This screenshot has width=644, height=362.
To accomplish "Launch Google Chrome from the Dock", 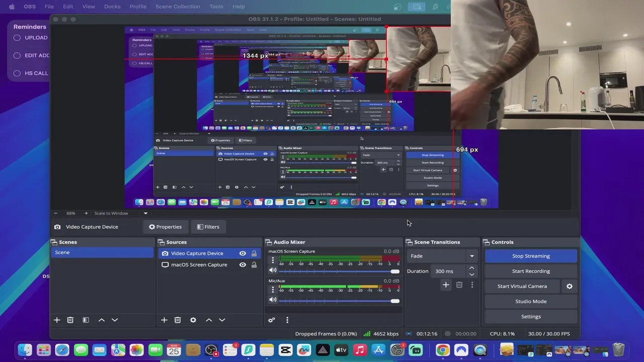I will tap(443, 350).
